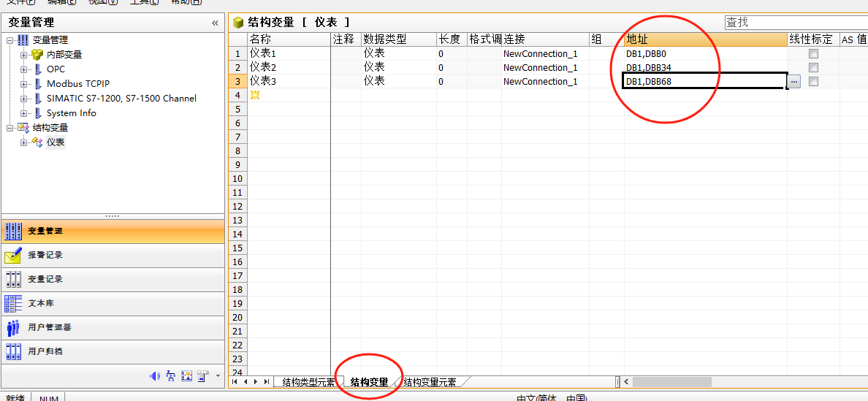Open 用户管理器 user administrator icon
The width and height of the screenshot is (868, 401).
(x=13, y=327)
